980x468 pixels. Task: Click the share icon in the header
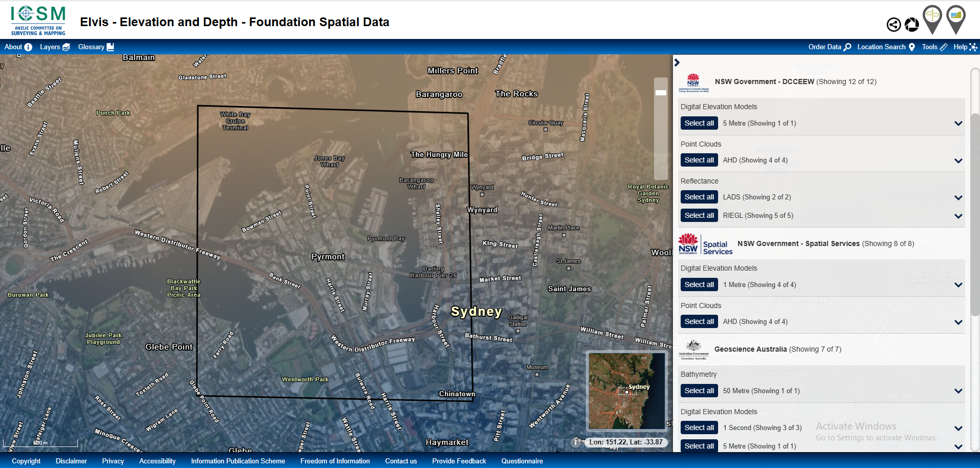[894, 25]
